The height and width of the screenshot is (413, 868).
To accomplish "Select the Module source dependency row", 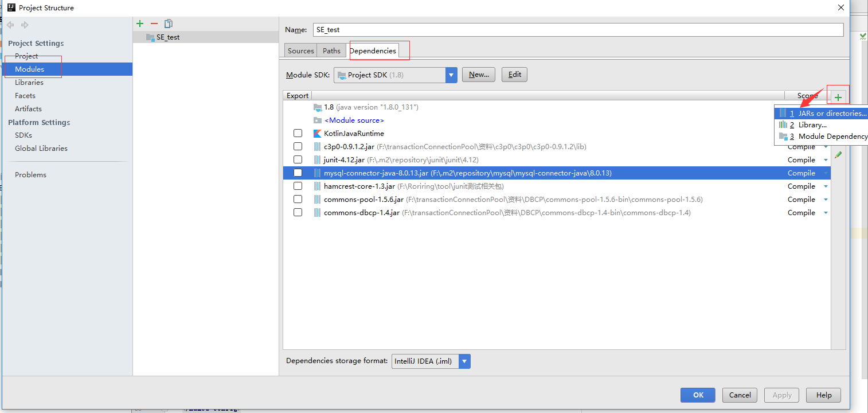I will coord(557,120).
